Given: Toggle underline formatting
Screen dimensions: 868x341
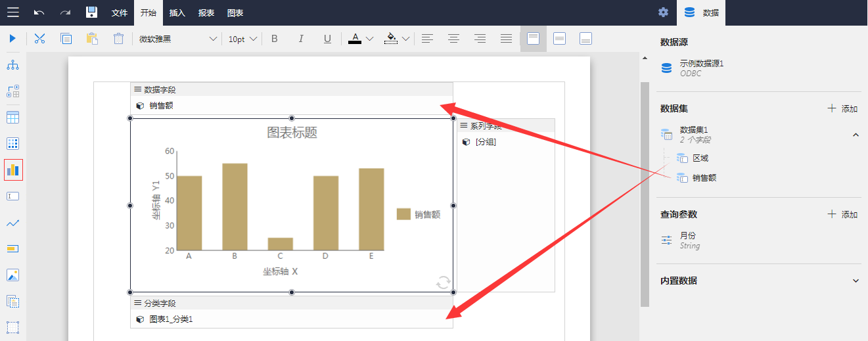Looking at the screenshot, I should [327, 39].
